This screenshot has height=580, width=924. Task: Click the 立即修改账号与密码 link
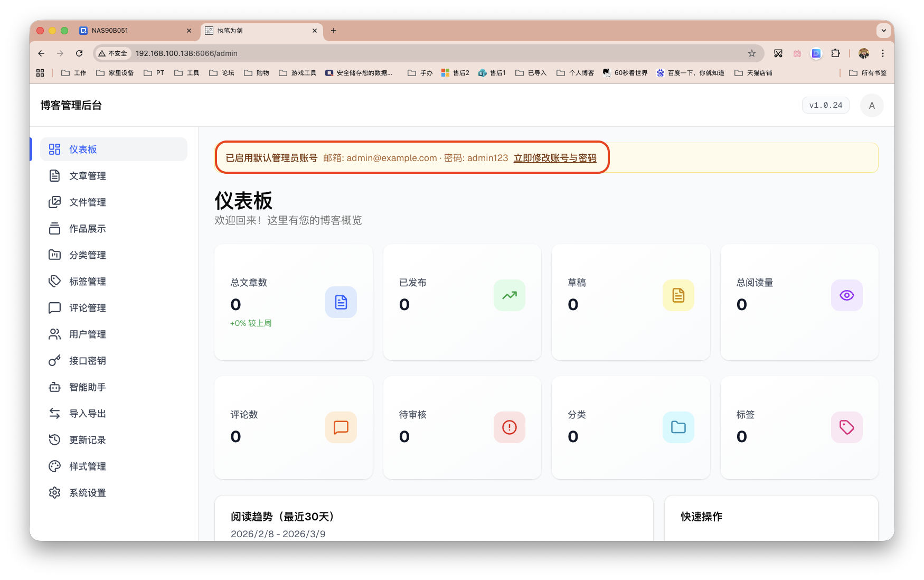point(555,157)
